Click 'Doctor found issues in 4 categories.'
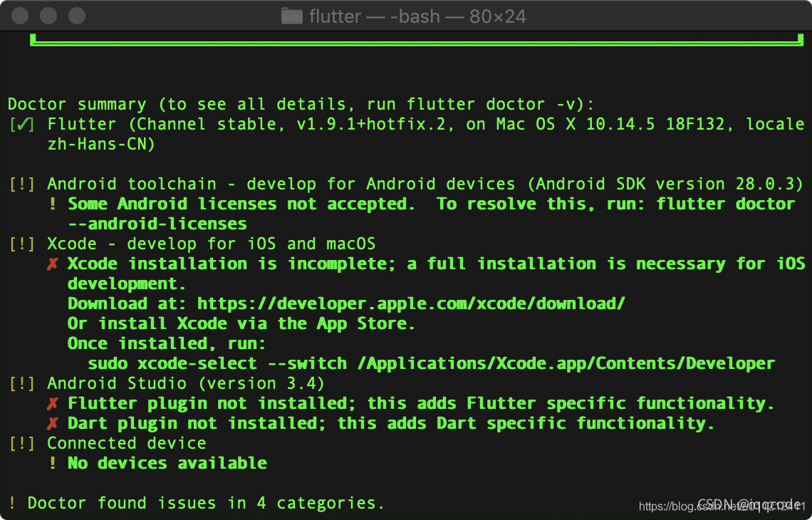Viewport: 812px width, 520px height. click(x=207, y=503)
